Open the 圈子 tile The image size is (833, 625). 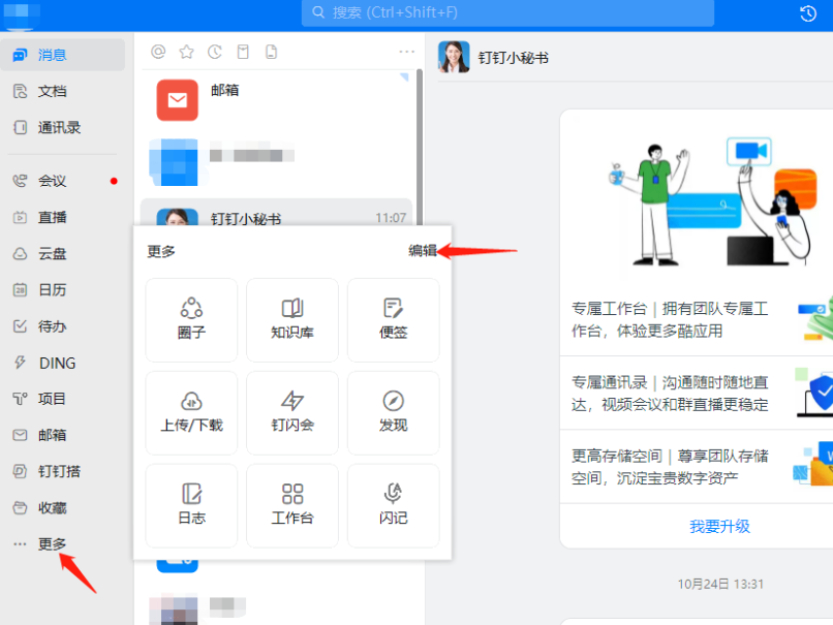point(192,320)
